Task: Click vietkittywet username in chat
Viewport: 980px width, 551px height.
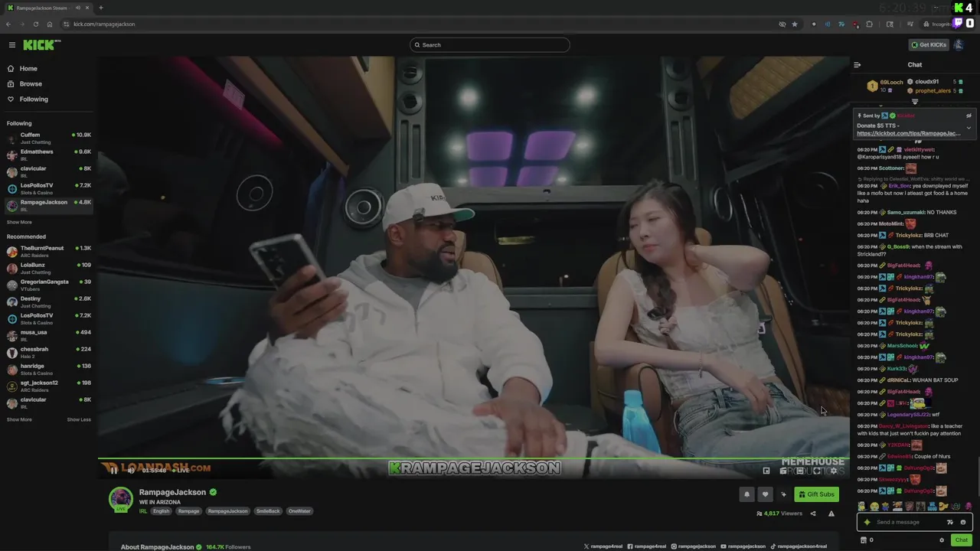Action: coord(919,150)
